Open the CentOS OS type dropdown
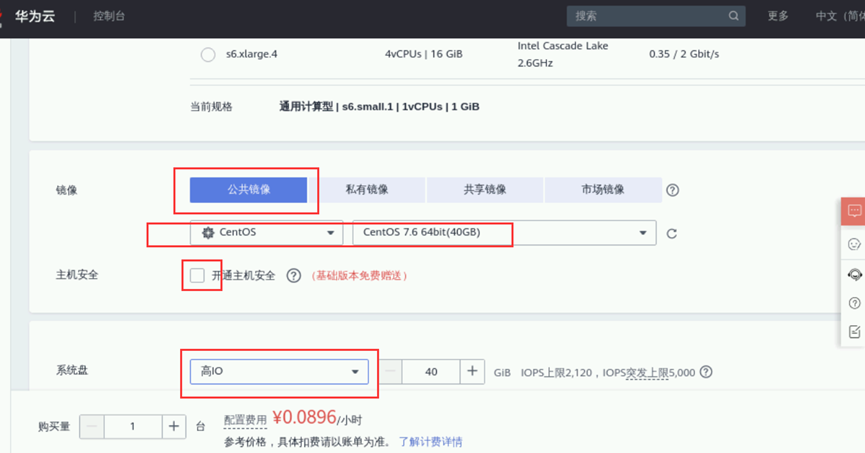Image resolution: width=865 pixels, height=453 pixels. click(266, 232)
